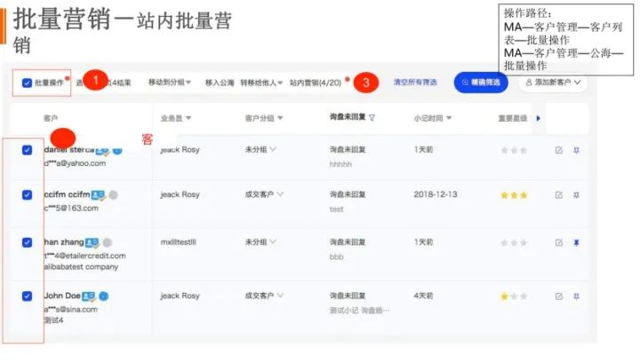Click the filter icon next to 询盘未回复
This screenshot has width=640, height=364.
[x=372, y=117]
